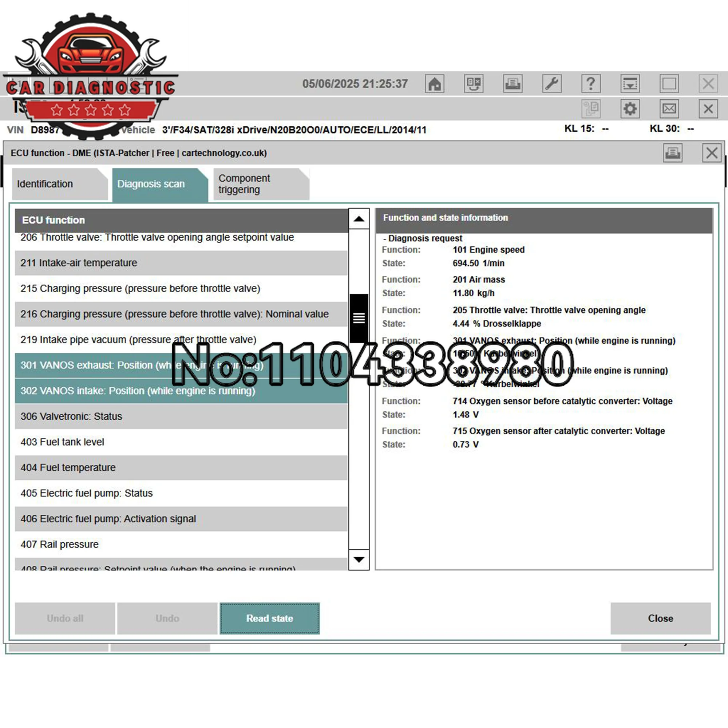Click the envelope mail icon
This screenshot has width=728, height=728.
tap(669, 109)
